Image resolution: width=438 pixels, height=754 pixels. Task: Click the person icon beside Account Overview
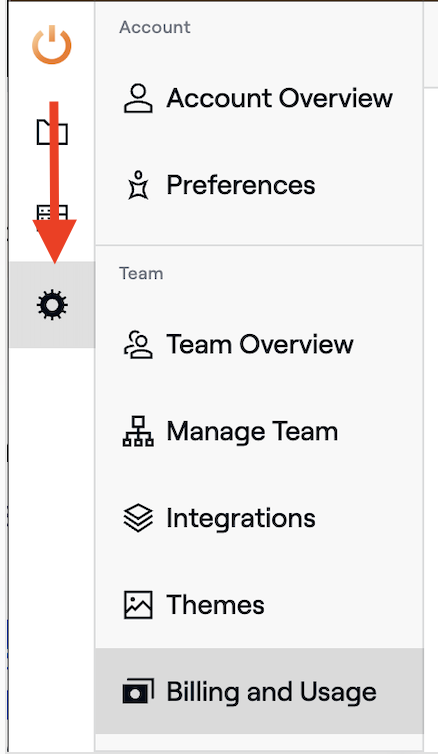click(138, 98)
